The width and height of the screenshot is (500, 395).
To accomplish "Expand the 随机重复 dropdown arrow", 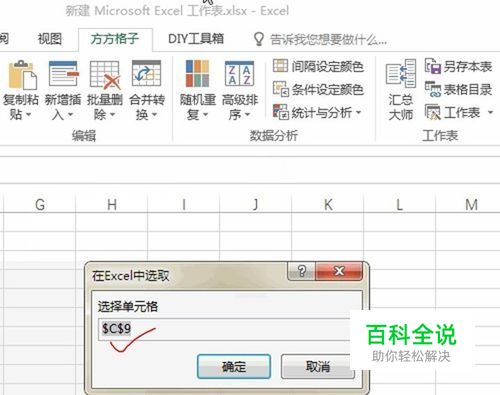I will tap(205, 115).
